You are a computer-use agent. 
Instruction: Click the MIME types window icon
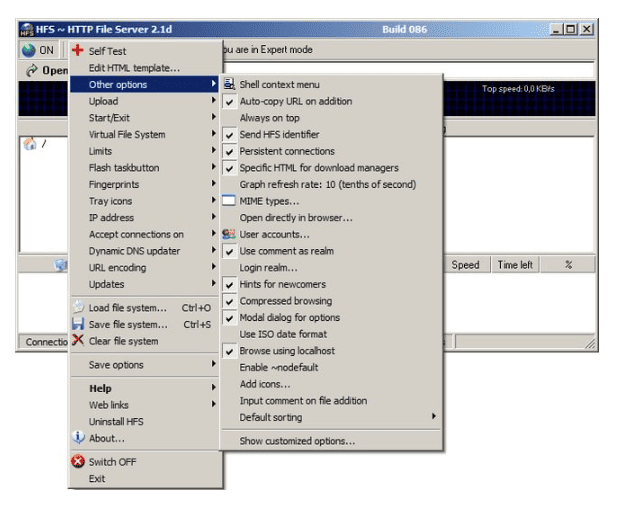[x=229, y=200]
